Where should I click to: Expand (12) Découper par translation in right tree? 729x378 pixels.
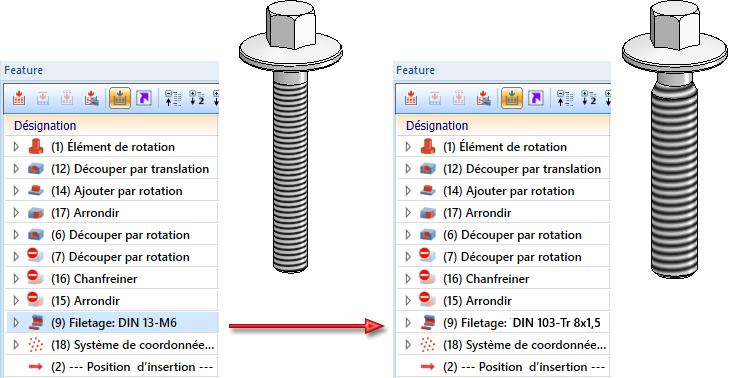tap(408, 169)
